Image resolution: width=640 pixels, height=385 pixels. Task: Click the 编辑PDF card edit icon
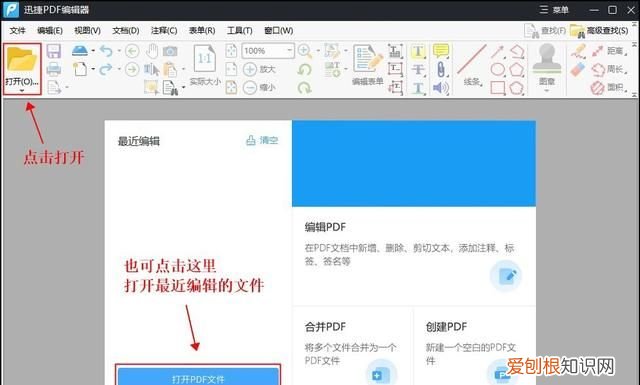click(506, 276)
